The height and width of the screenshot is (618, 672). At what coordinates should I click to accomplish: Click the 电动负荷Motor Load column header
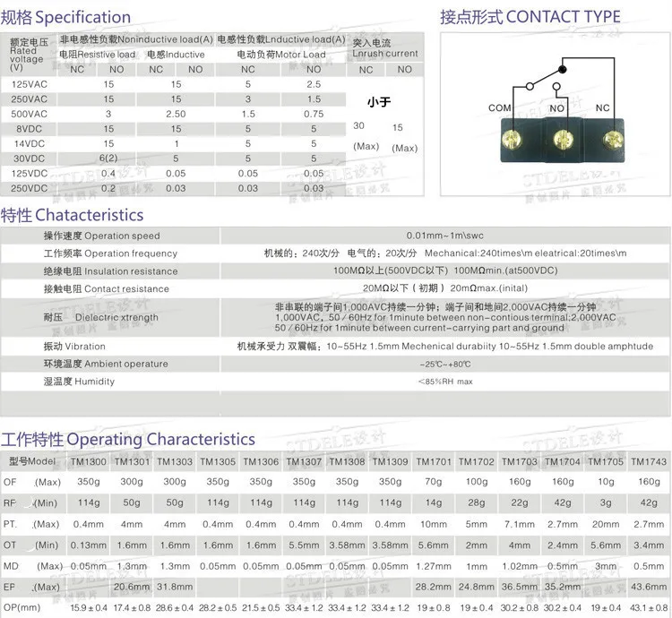(281, 55)
